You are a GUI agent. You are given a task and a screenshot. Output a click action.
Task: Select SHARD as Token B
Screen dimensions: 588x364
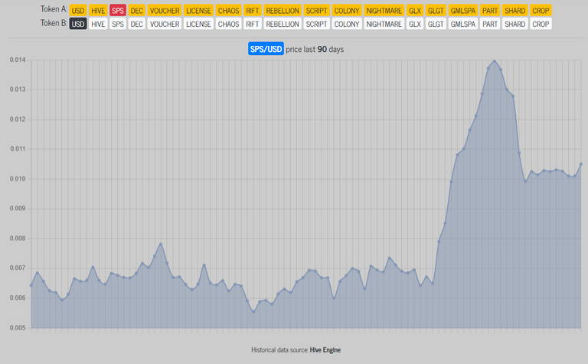tap(514, 24)
